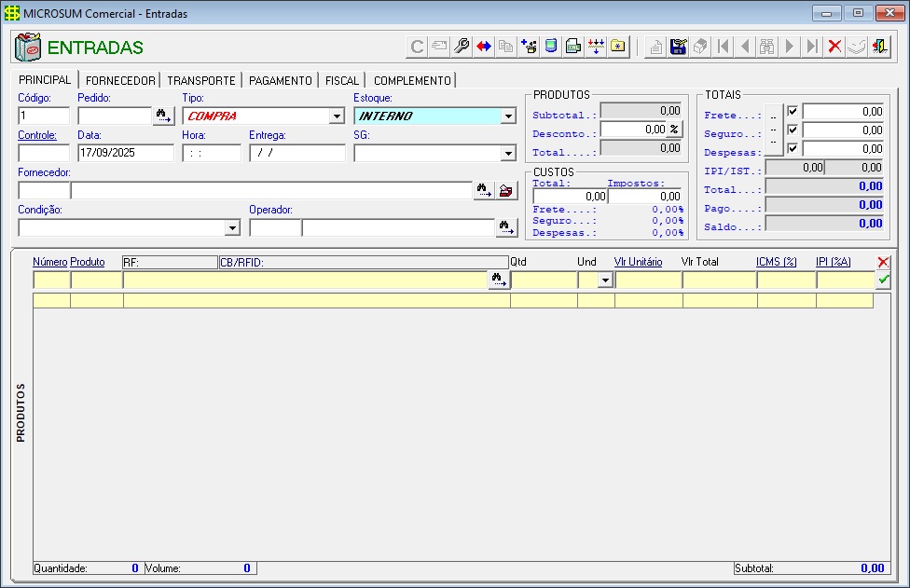Open the Tipo dropdown showing COMPRA
The image size is (910, 588).
click(337, 116)
